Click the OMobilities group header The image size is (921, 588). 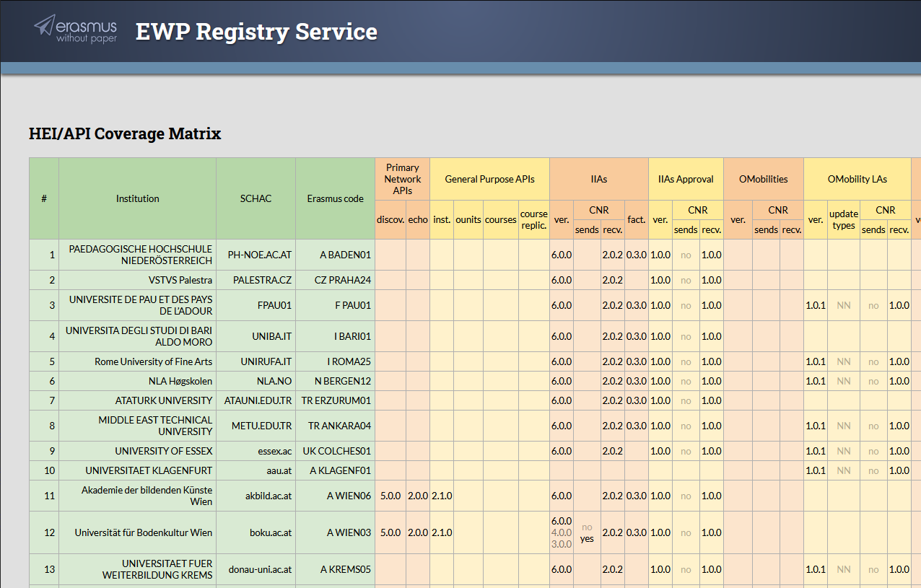coord(764,179)
